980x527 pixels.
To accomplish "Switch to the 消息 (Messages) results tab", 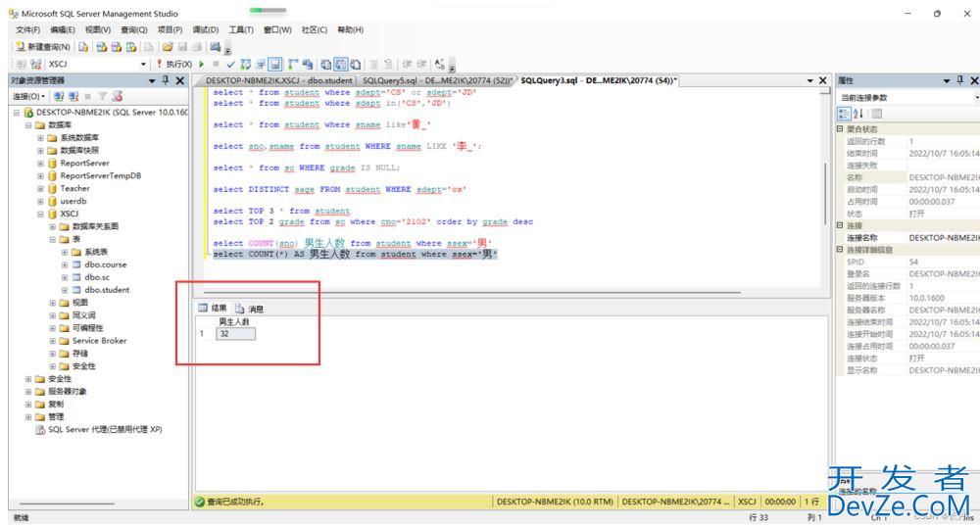I will [x=249, y=309].
